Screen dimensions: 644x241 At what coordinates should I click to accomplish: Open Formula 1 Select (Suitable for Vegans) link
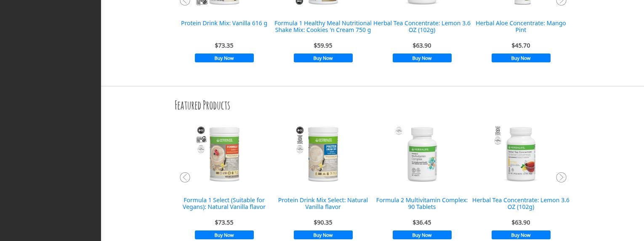point(224,204)
